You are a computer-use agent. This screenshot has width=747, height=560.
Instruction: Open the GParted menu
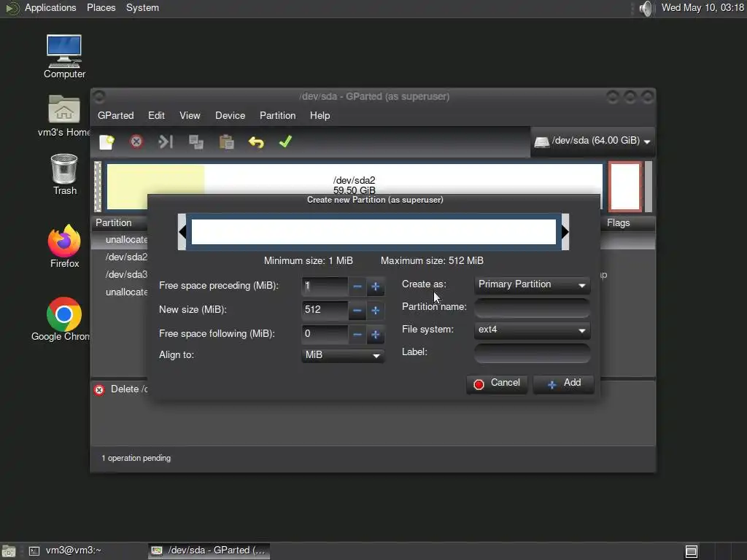click(116, 116)
